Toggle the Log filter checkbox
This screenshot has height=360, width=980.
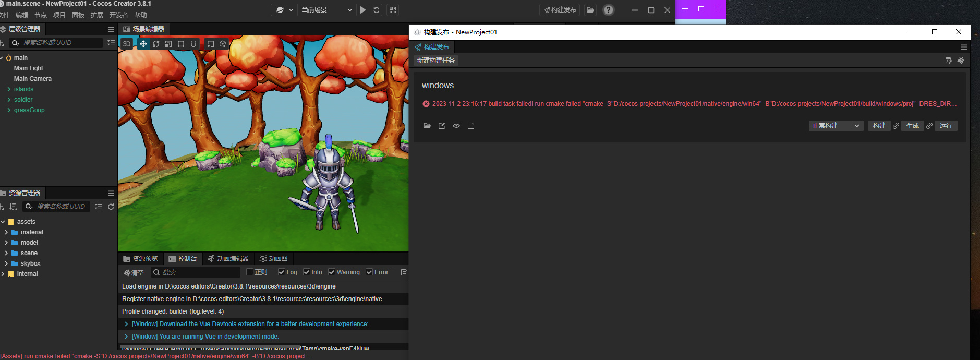[282, 272]
